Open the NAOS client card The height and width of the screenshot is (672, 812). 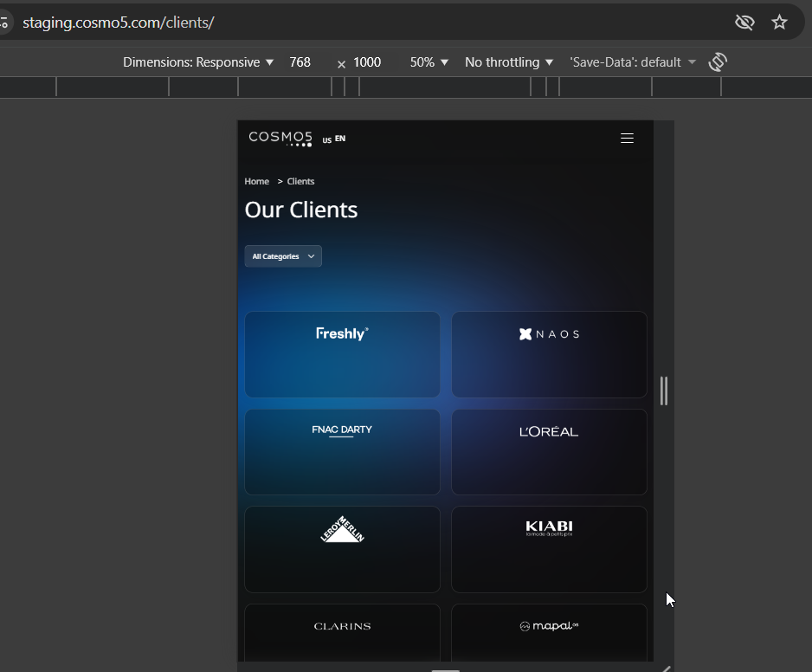point(549,354)
